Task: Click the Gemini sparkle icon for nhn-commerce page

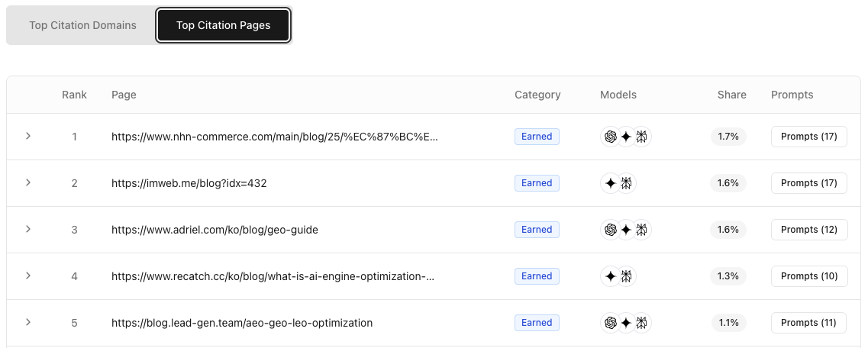Action: click(x=626, y=137)
